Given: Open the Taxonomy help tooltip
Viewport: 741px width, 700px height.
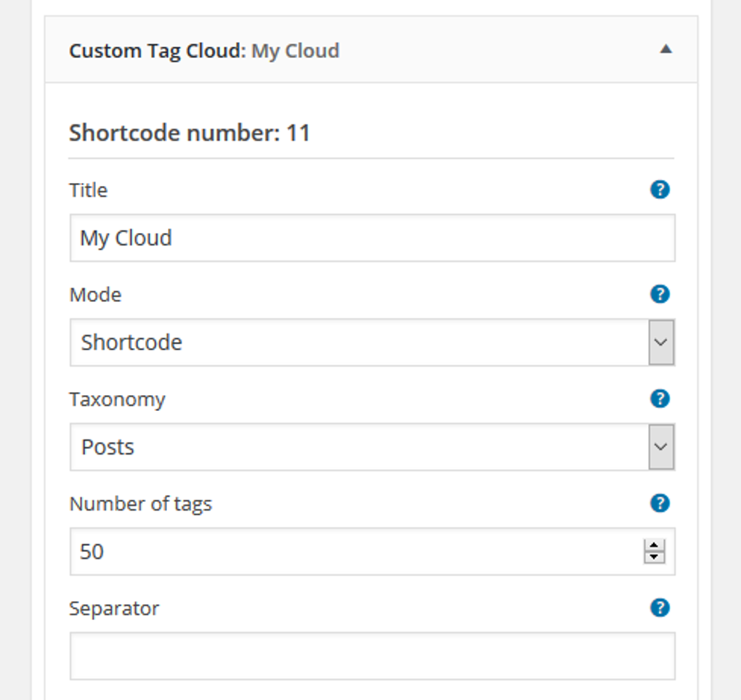Looking at the screenshot, I should coord(660,399).
